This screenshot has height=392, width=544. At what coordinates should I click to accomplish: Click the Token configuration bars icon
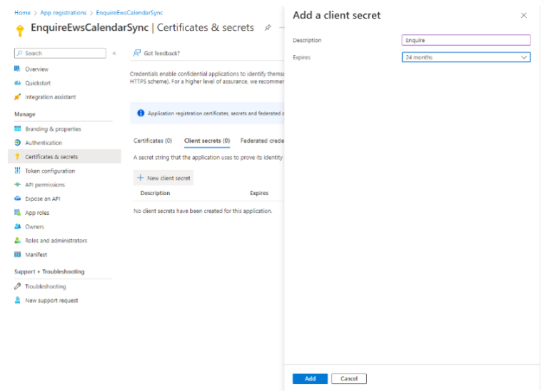(17, 171)
